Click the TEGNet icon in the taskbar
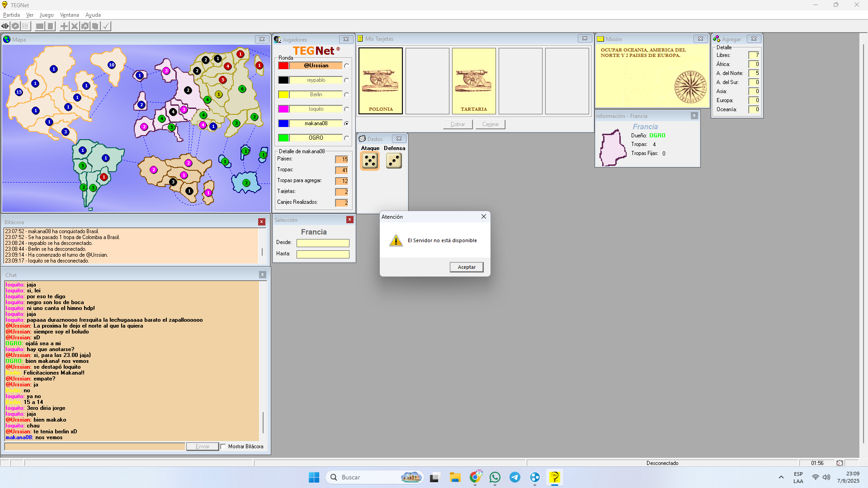The image size is (868, 488). click(555, 477)
